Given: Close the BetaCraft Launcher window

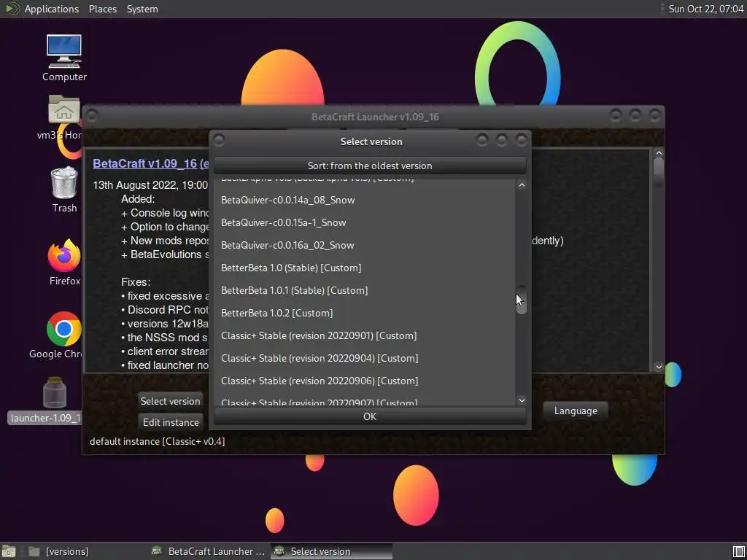Looking at the screenshot, I should tap(655, 115).
